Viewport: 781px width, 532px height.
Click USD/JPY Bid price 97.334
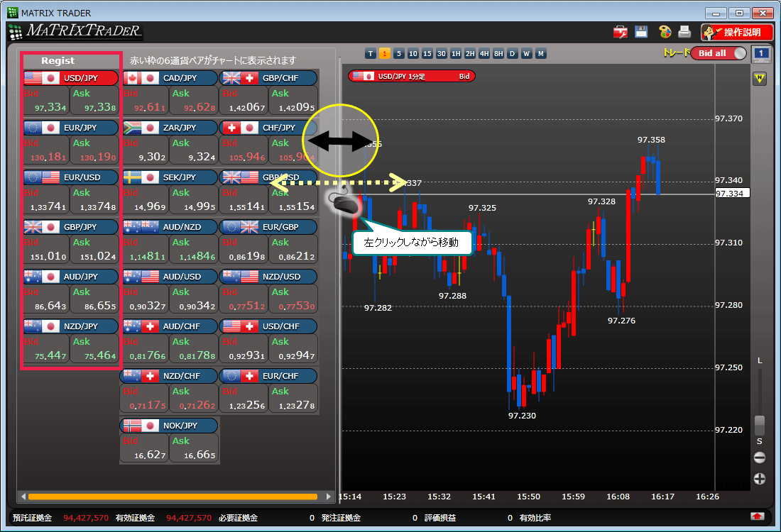pyautogui.click(x=50, y=108)
